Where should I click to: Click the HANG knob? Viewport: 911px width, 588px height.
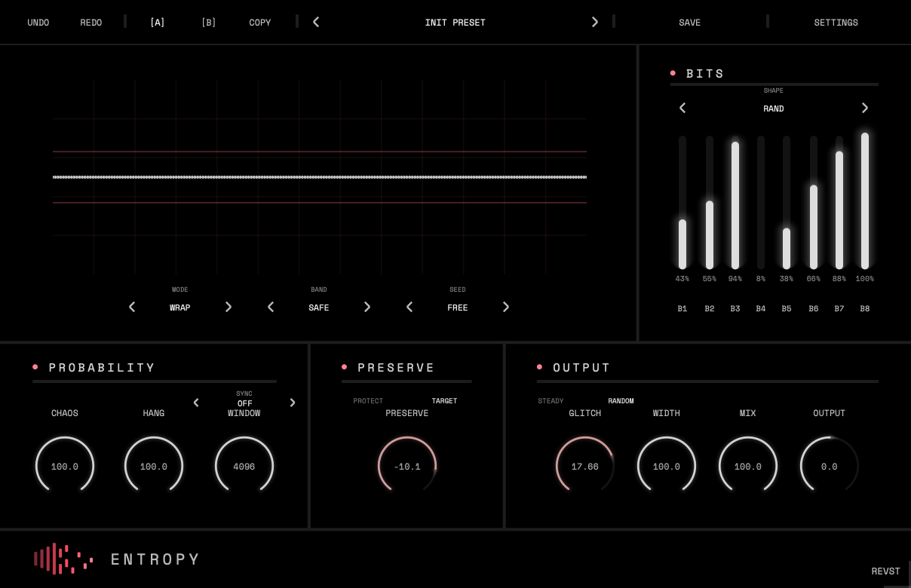[x=154, y=466]
